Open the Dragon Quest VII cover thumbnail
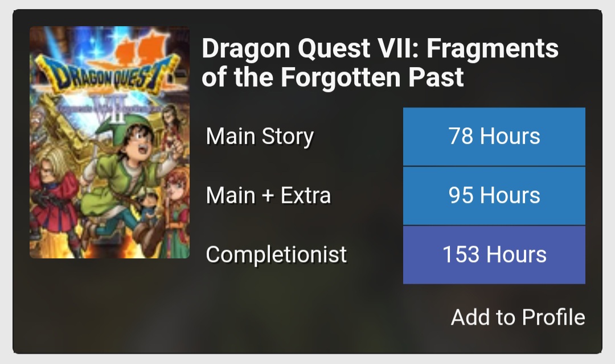 (x=109, y=142)
